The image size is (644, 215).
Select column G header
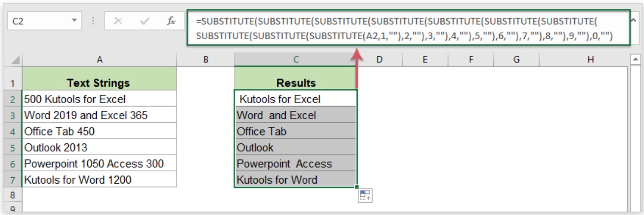tap(517, 60)
